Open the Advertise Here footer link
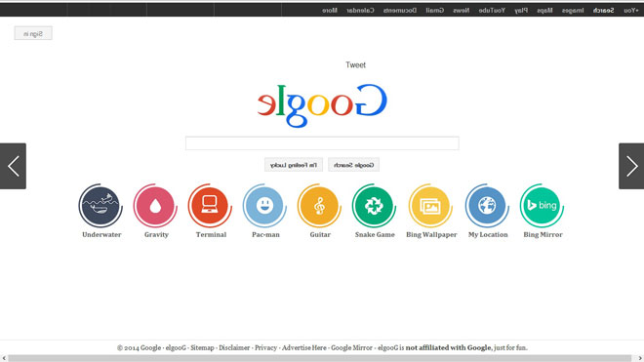This screenshot has width=644, height=362. (x=303, y=347)
